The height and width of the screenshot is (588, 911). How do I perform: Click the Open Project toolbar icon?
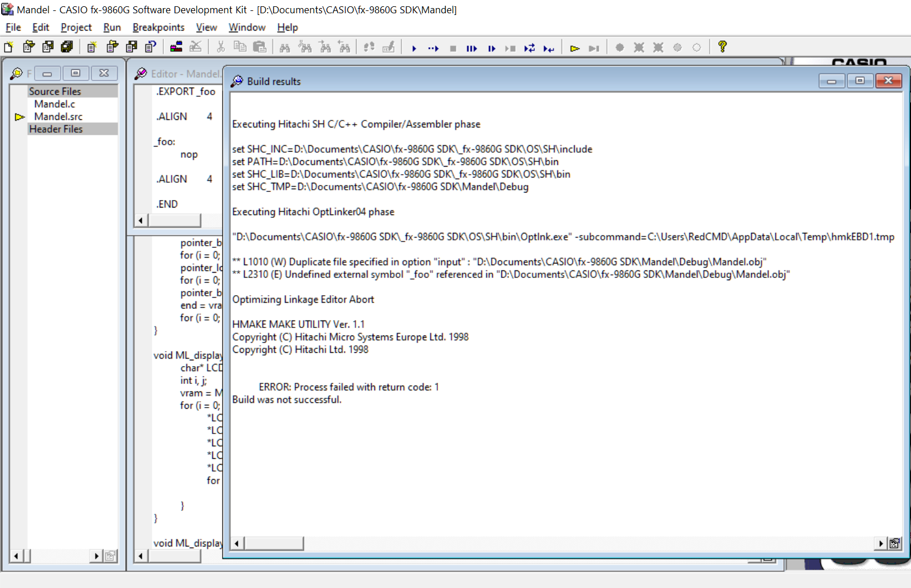[x=112, y=47]
